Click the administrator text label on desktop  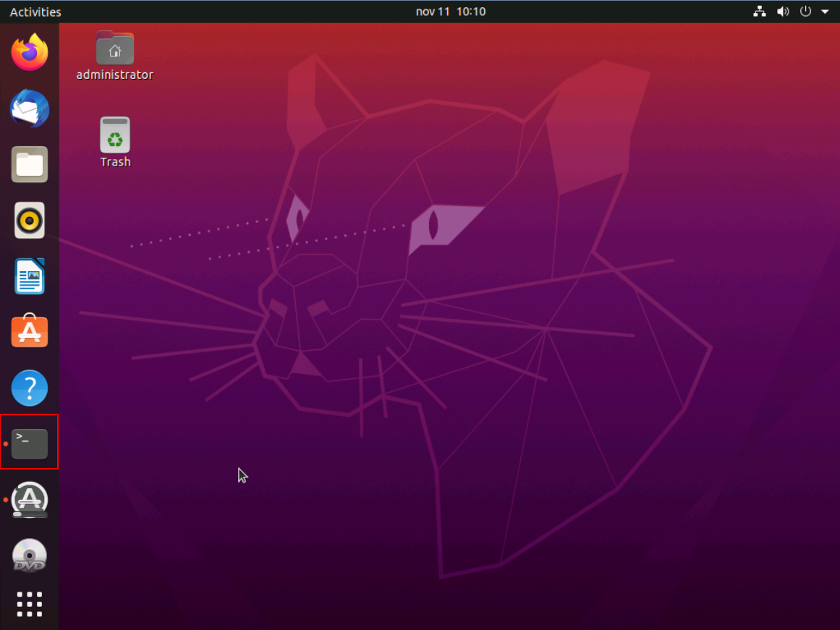coord(115,75)
